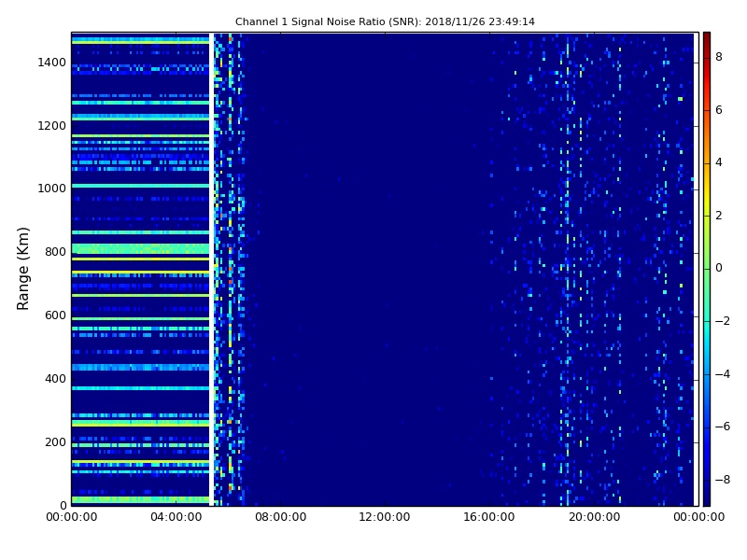Click the y-axis tick label '600'

coord(55,315)
